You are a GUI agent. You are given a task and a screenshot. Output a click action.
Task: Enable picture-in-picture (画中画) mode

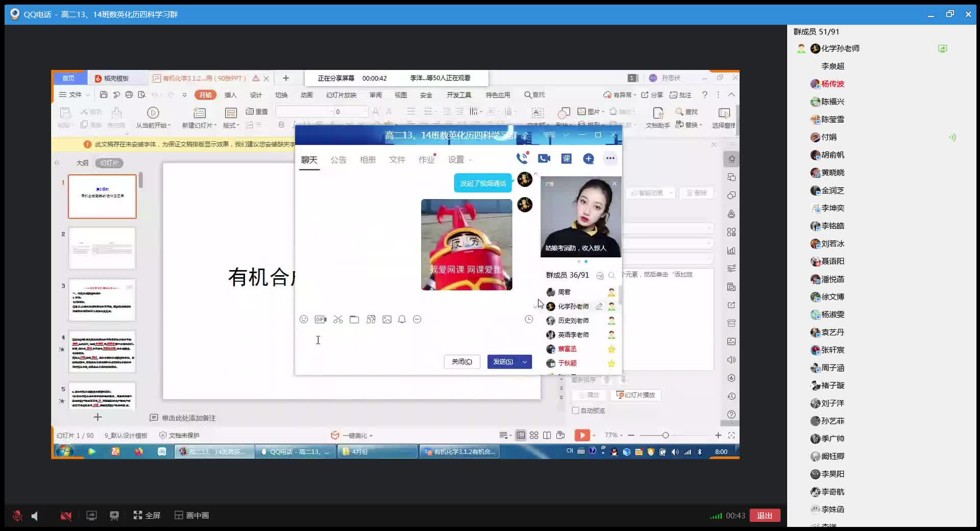192,516
